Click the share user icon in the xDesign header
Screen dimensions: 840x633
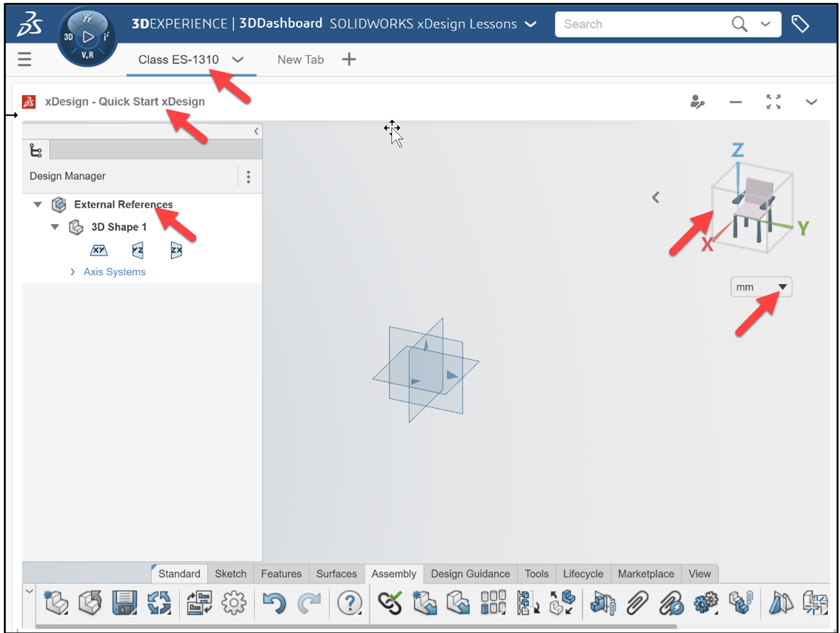[697, 101]
